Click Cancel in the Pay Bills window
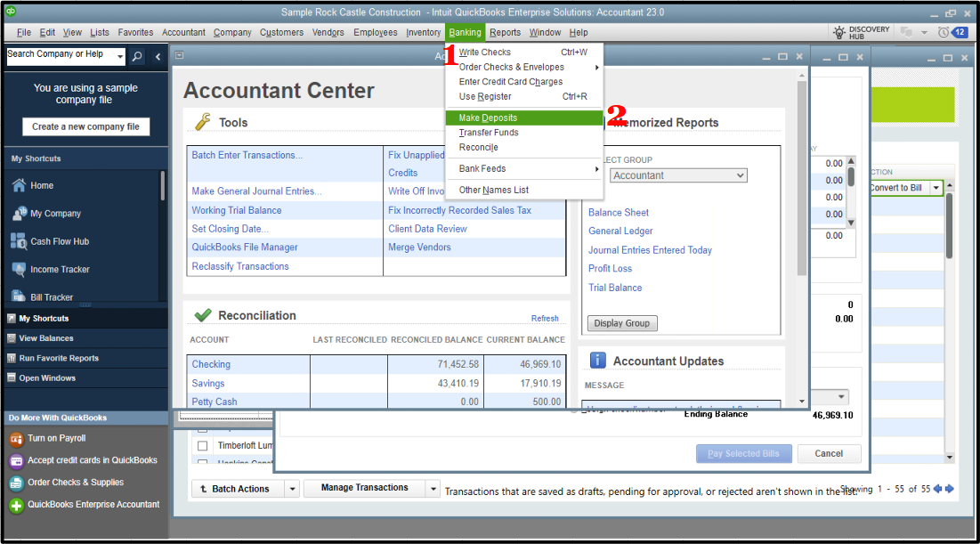The image size is (980, 544). click(829, 454)
